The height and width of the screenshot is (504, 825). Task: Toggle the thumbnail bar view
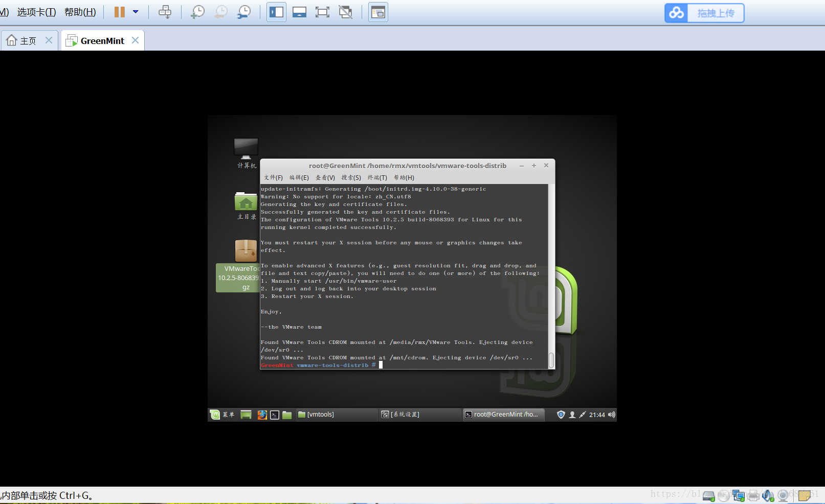(x=299, y=12)
